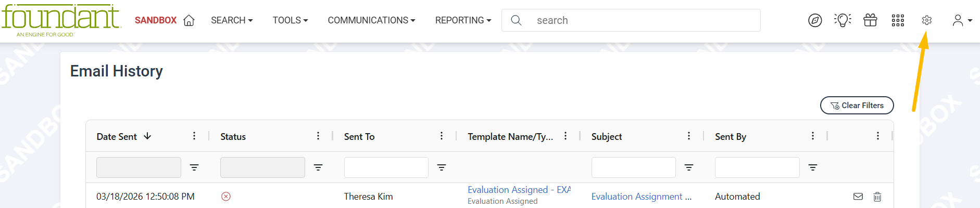This screenshot has height=208, width=980.
Task: Open the Evaluation Assignment subject link
Action: click(x=642, y=197)
